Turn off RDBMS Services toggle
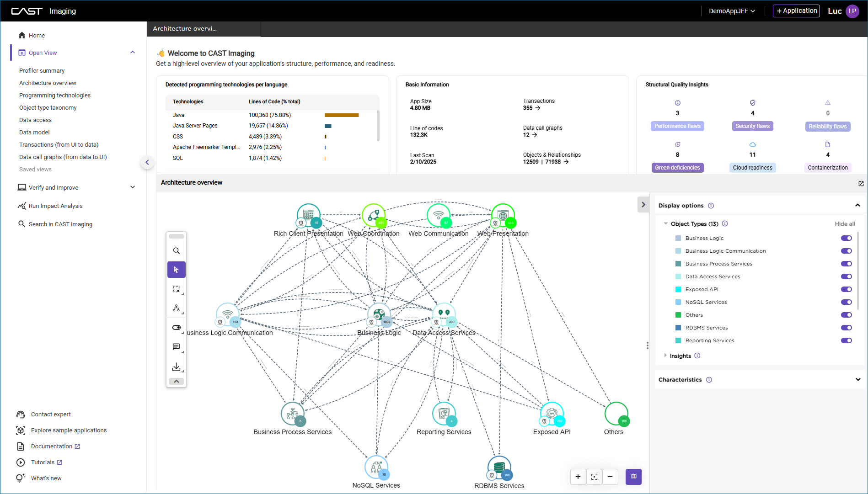Image resolution: width=868 pixels, height=494 pixels. (846, 328)
